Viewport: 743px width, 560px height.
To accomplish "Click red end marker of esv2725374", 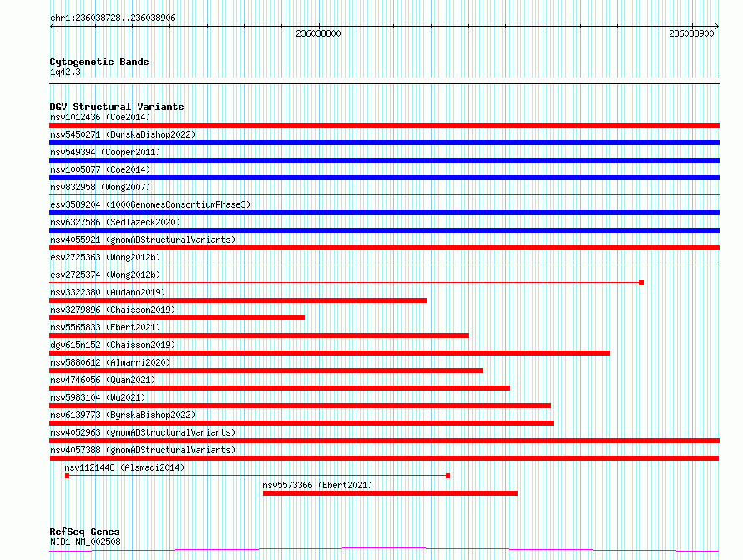I will click(642, 283).
